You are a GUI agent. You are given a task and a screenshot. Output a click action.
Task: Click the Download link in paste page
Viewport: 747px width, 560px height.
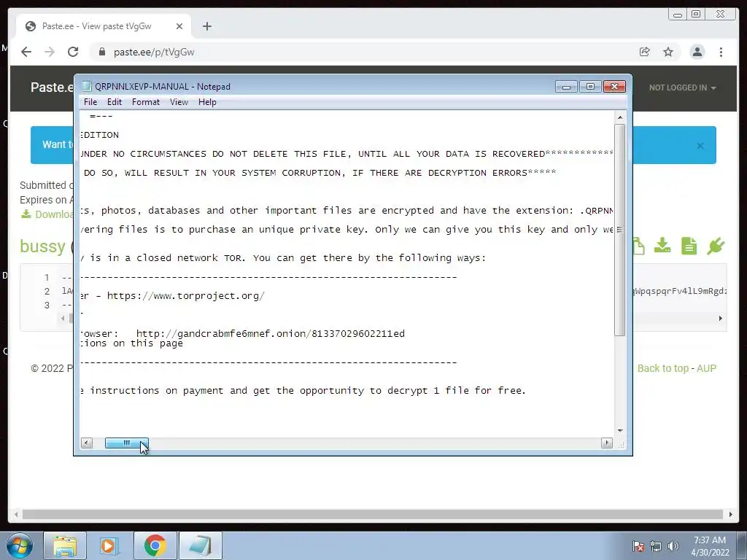point(47,214)
